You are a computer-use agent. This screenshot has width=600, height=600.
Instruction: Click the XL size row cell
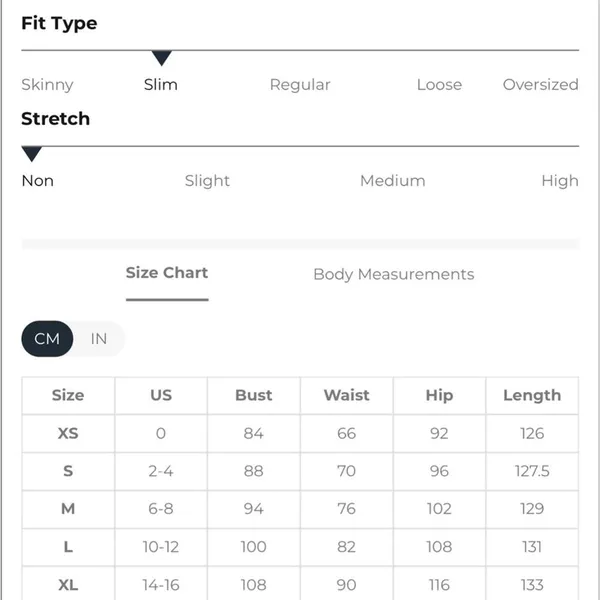click(x=68, y=585)
